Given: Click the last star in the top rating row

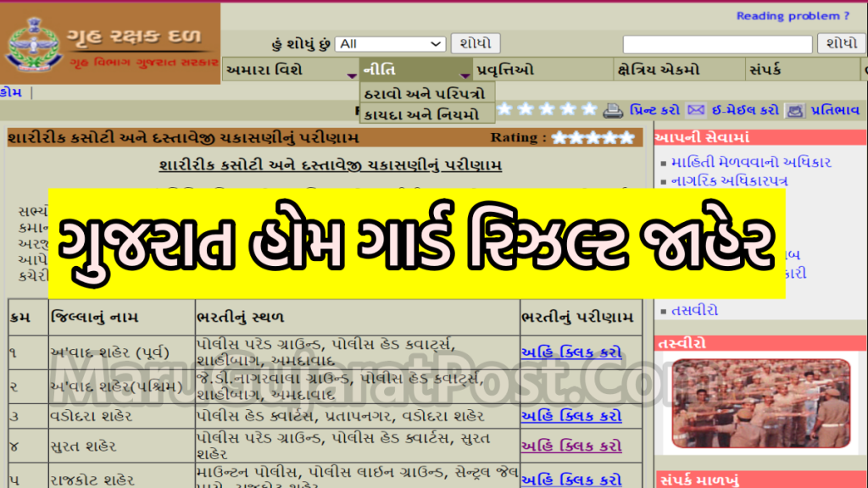Looking at the screenshot, I should (x=590, y=109).
